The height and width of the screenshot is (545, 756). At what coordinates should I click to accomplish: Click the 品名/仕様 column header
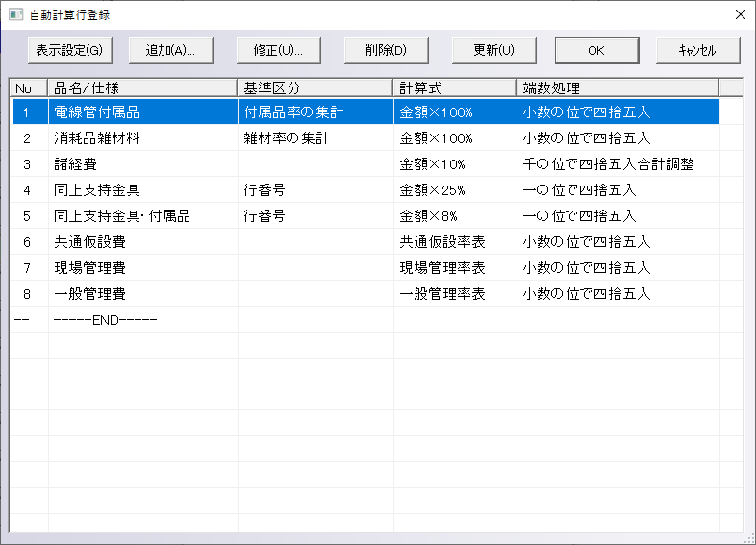(142, 88)
